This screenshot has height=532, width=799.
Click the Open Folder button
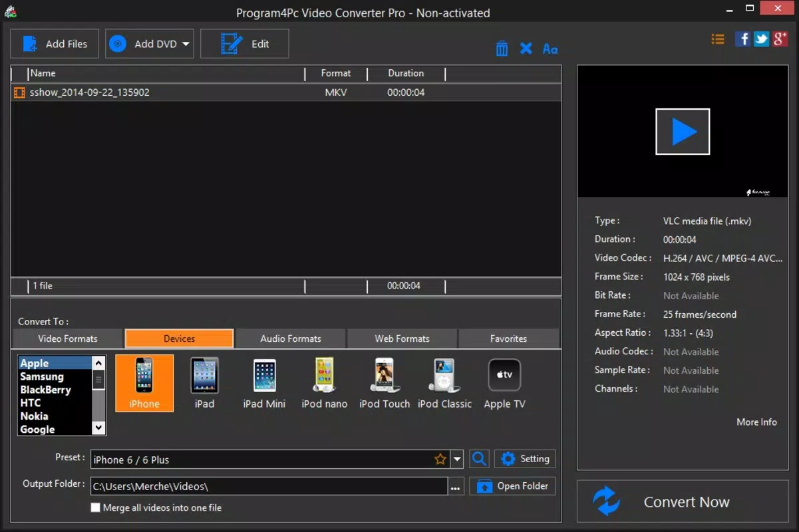click(x=512, y=486)
